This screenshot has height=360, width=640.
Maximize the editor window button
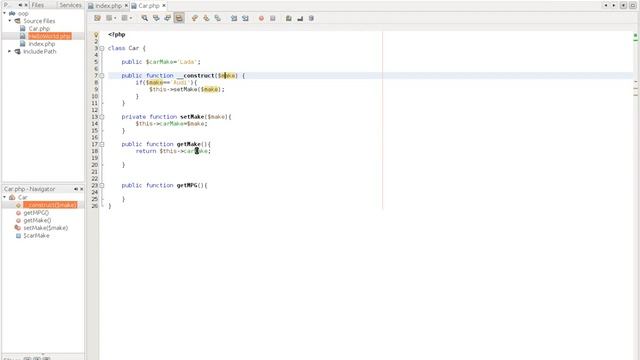pyautogui.click(x=633, y=5)
